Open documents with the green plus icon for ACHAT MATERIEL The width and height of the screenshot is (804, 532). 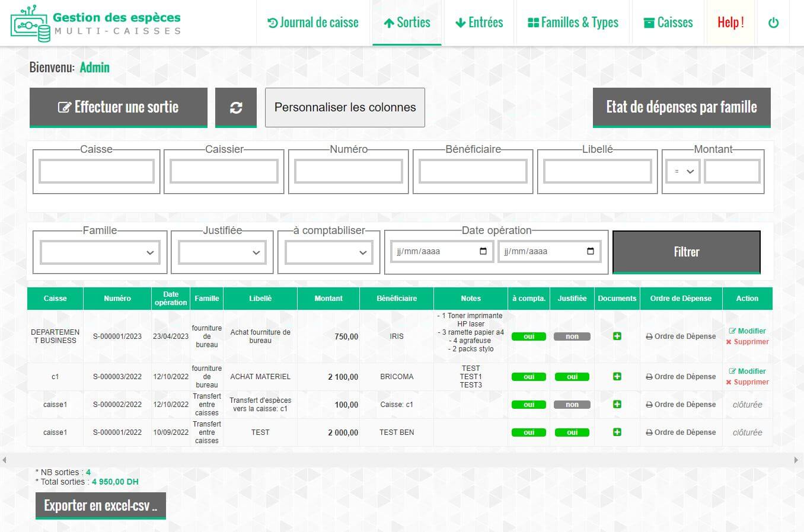(x=617, y=376)
